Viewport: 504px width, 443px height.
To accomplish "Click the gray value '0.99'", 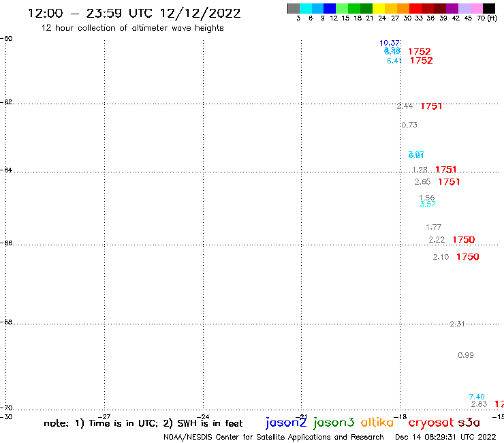I will 466,355.
